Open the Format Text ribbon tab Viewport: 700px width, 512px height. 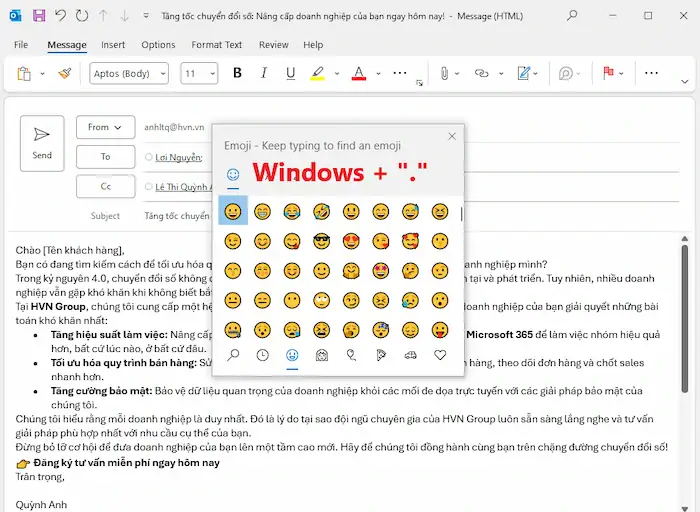[217, 45]
